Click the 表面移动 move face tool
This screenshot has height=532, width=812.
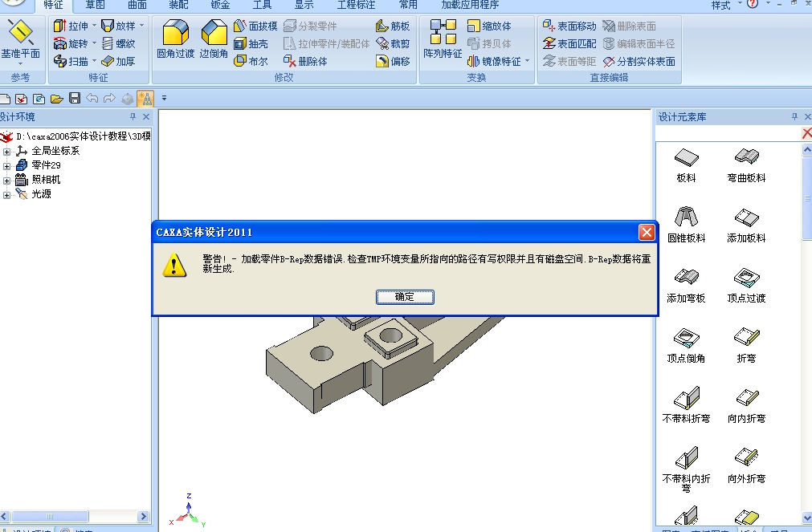click(x=569, y=26)
